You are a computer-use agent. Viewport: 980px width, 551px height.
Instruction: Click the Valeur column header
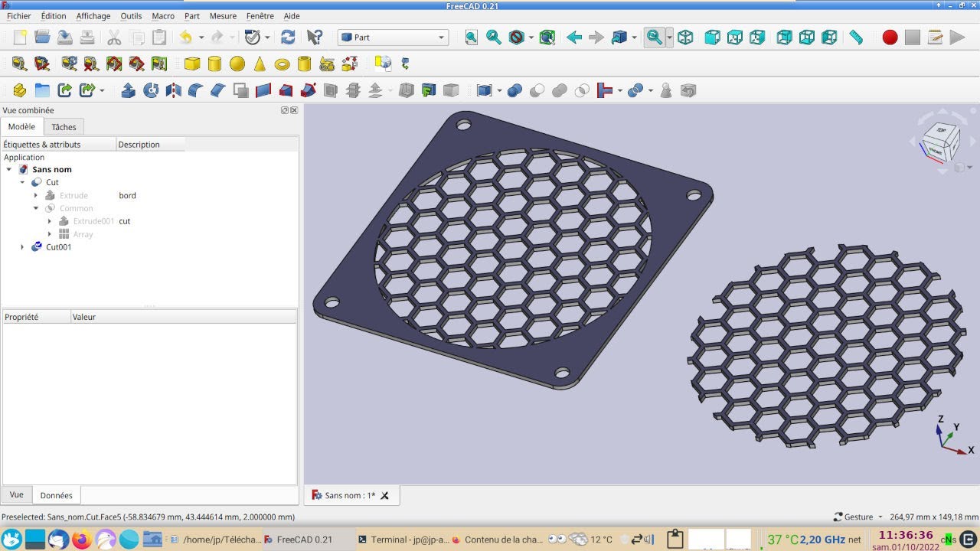(x=183, y=317)
